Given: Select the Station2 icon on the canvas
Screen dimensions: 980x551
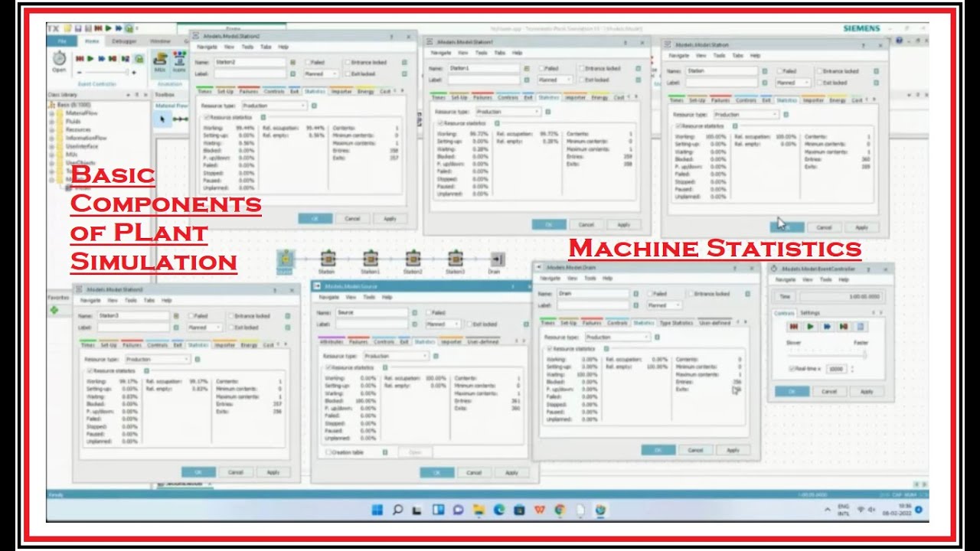Looking at the screenshot, I should coord(413,259).
